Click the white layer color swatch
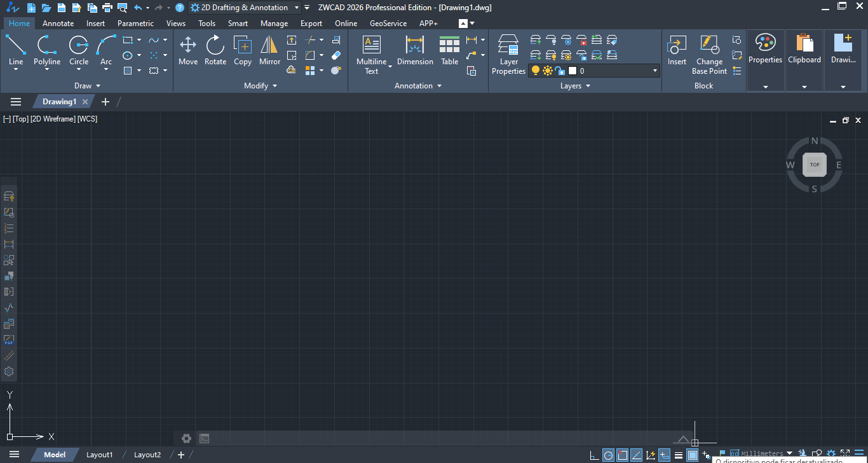Screen dimensions: 868x463 tap(573, 71)
